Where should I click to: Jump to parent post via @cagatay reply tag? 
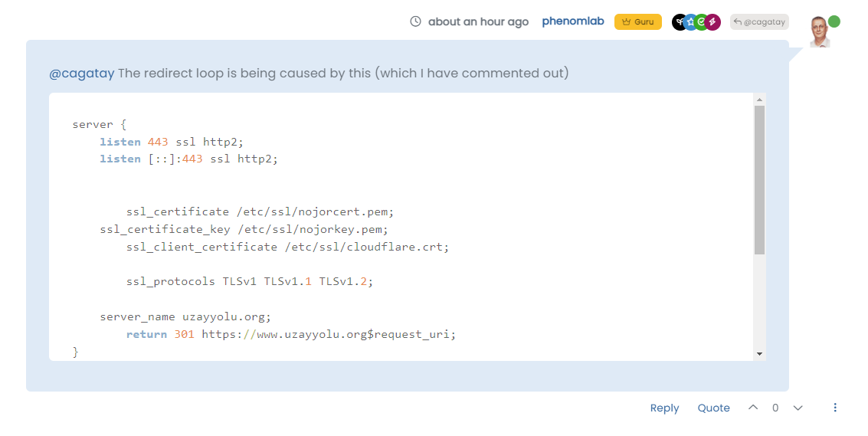click(759, 22)
